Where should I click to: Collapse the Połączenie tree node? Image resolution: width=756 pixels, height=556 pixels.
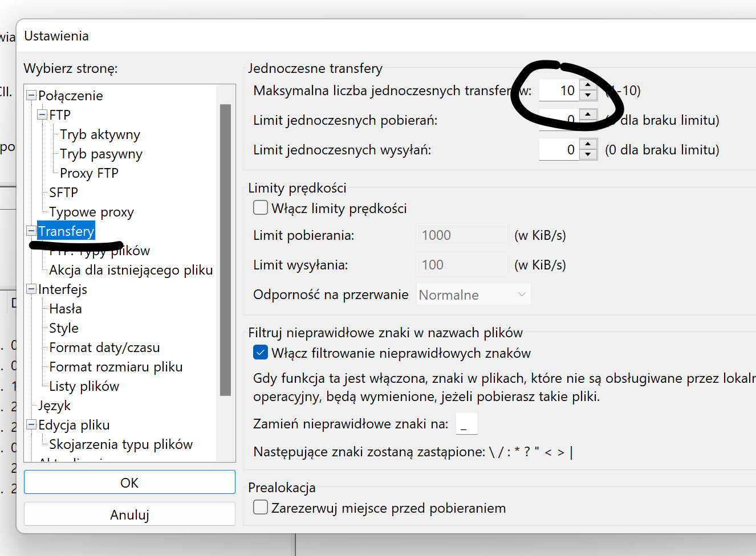point(32,96)
